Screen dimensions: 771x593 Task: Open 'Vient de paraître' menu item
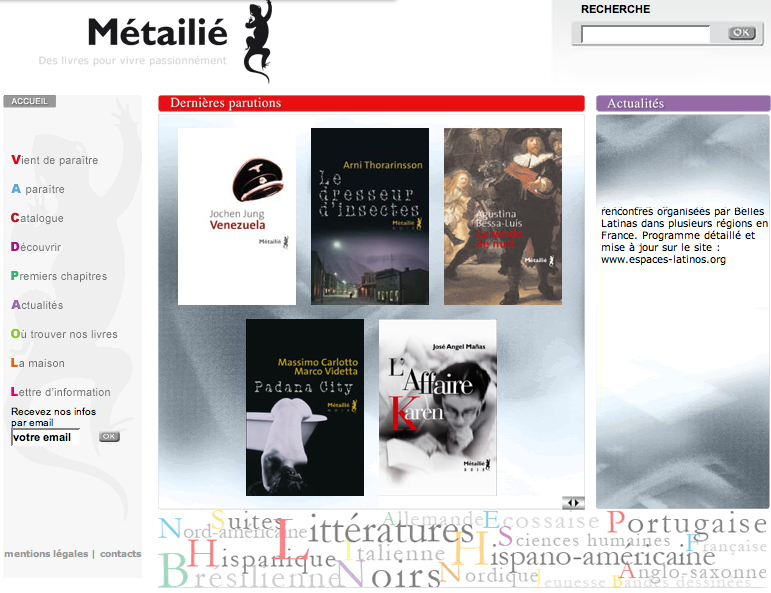pyautogui.click(x=55, y=160)
